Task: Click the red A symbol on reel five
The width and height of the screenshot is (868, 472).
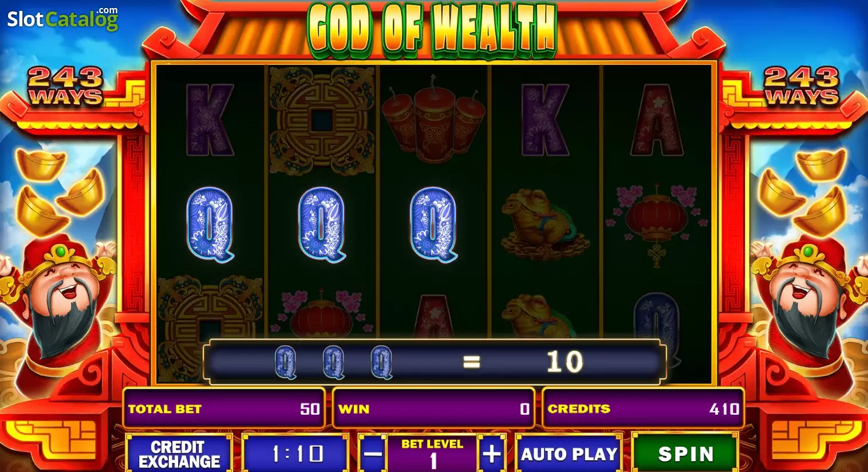Action: 657,120
